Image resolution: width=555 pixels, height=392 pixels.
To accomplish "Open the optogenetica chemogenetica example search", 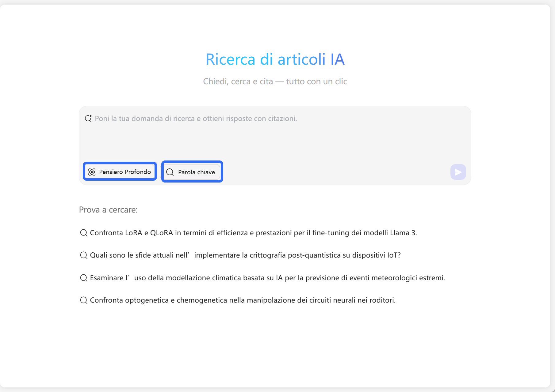I will (242, 300).
